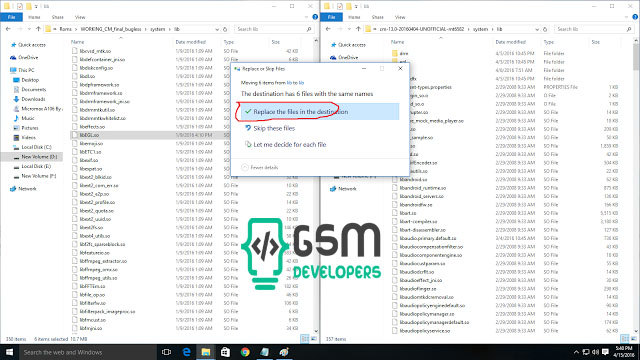
Task: Choose Replace the files in the destination
Action: [320, 111]
